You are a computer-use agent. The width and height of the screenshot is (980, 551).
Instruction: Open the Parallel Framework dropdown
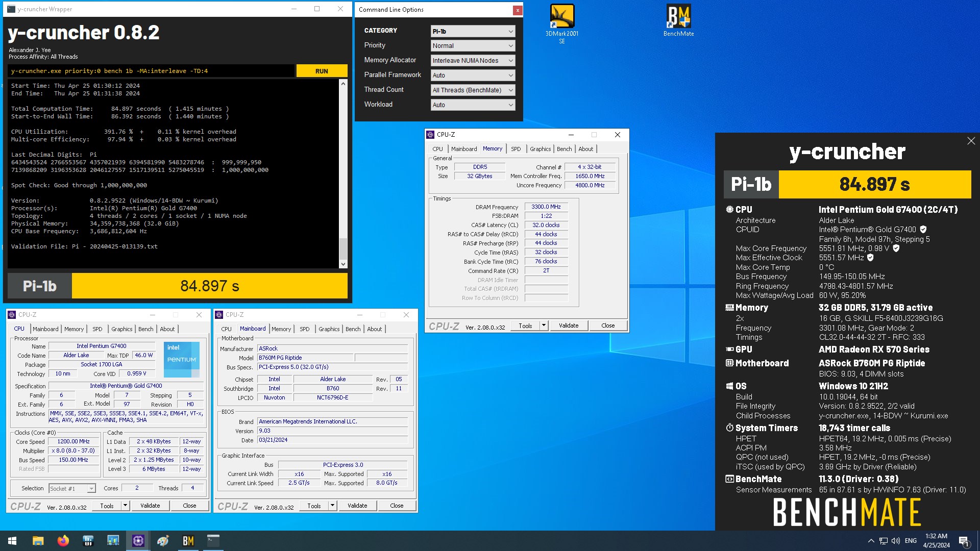pyautogui.click(x=473, y=76)
